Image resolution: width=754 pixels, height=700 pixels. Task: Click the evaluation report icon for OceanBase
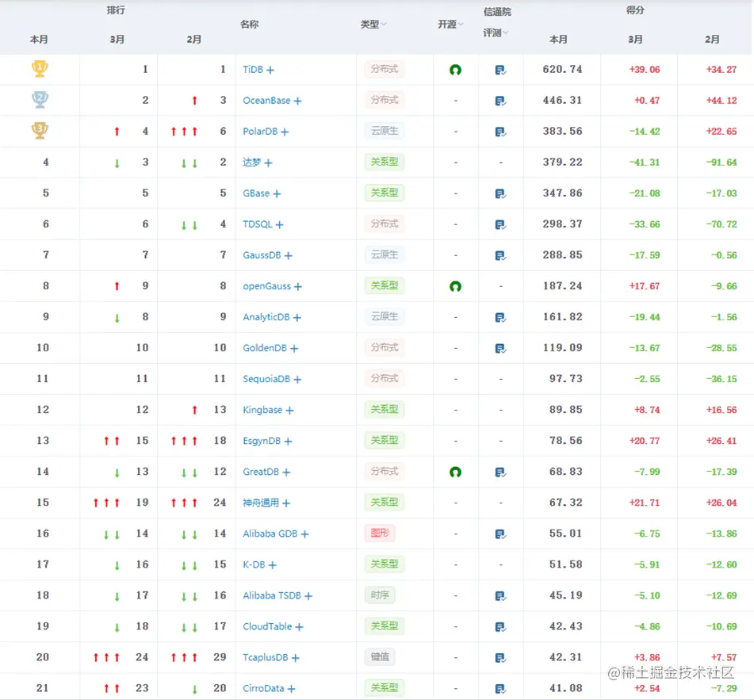(x=500, y=101)
